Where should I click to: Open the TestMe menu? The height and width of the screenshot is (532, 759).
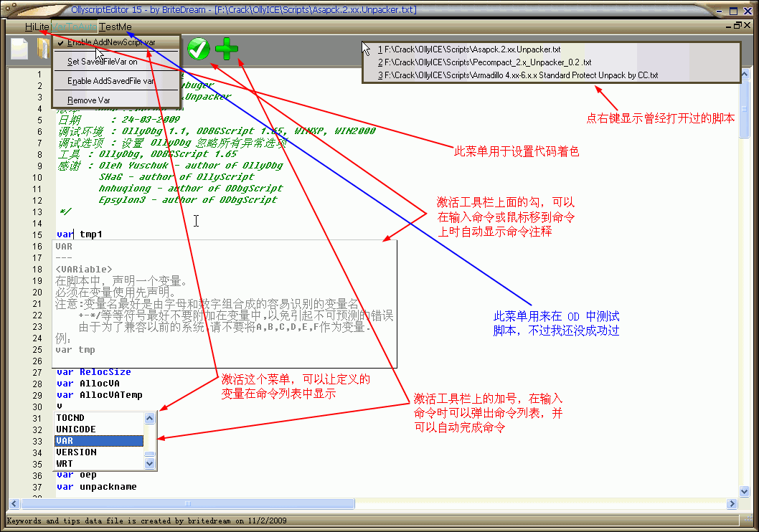[115, 27]
